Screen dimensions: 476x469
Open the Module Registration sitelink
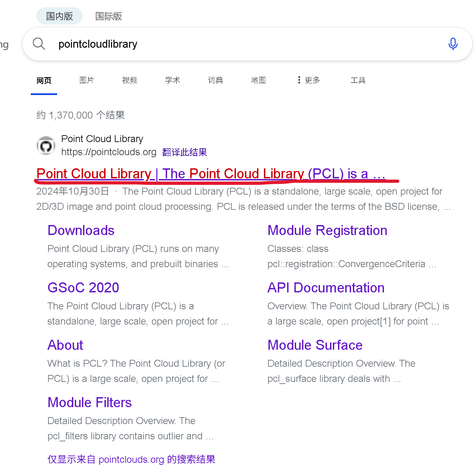tap(327, 230)
